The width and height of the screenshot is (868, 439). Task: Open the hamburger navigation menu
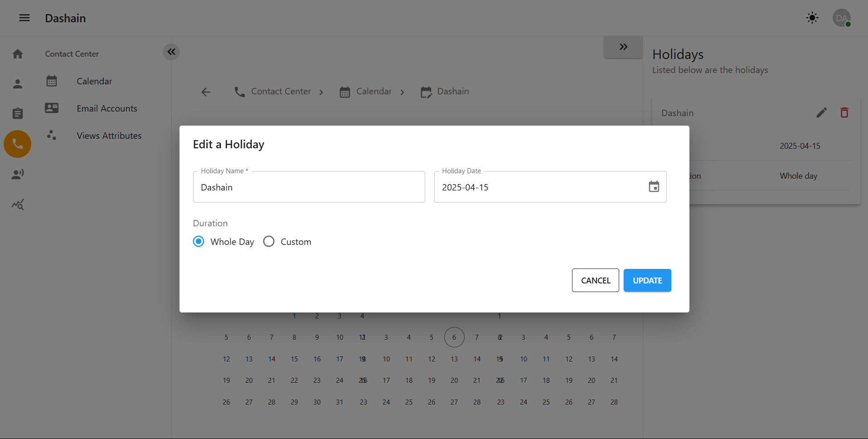[24, 18]
